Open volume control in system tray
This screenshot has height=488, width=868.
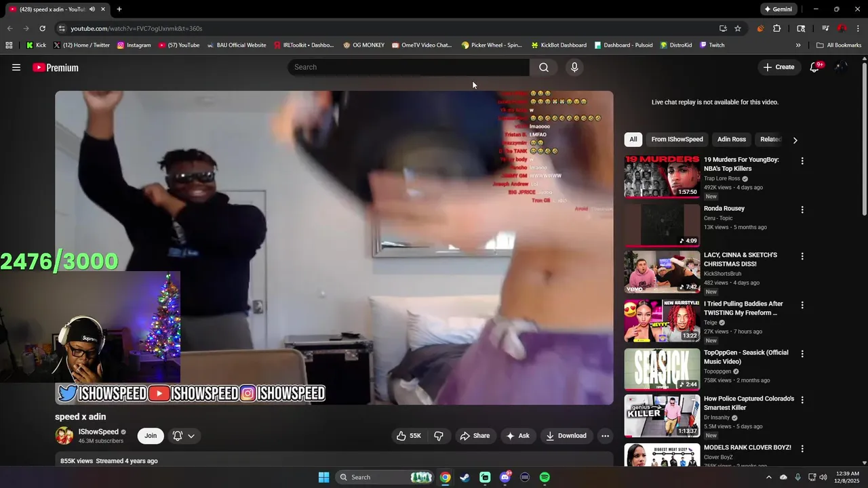823,477
